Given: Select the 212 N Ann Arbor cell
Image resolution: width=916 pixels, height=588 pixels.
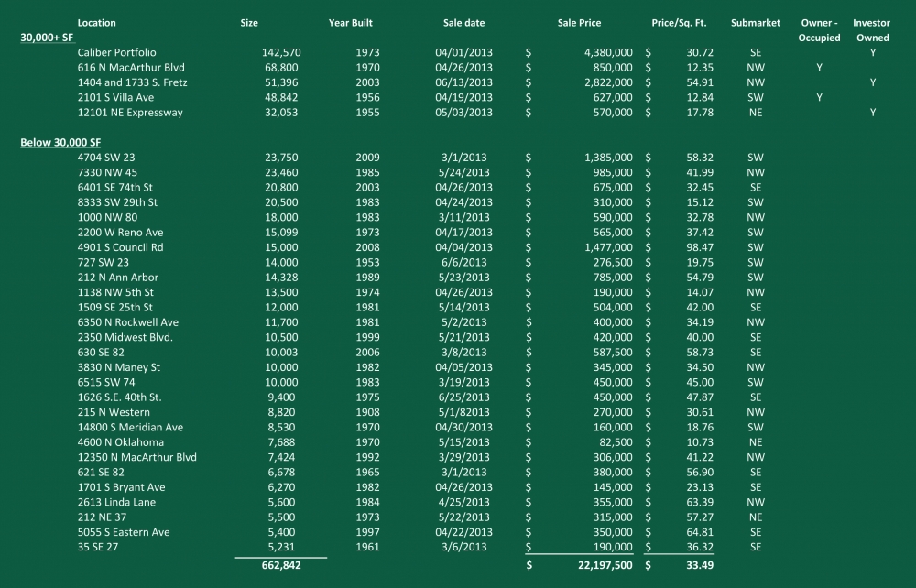Looking at the screenshot, I should pyautogui.click(x=118, y=278).
